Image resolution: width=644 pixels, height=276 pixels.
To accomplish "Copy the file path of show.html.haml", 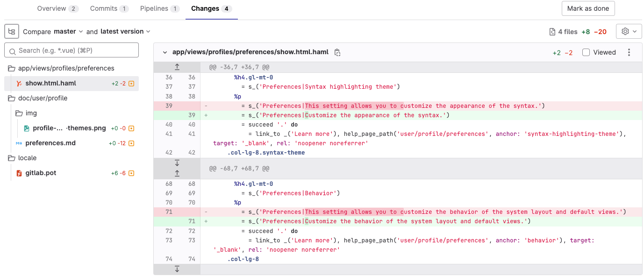I will coord(337,52).
